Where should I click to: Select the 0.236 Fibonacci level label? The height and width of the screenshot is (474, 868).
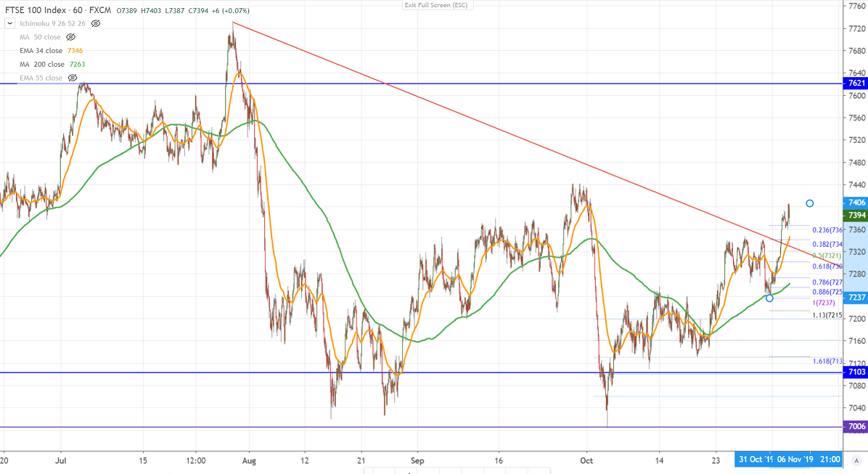pyautogui.click(x=827, y=230)
